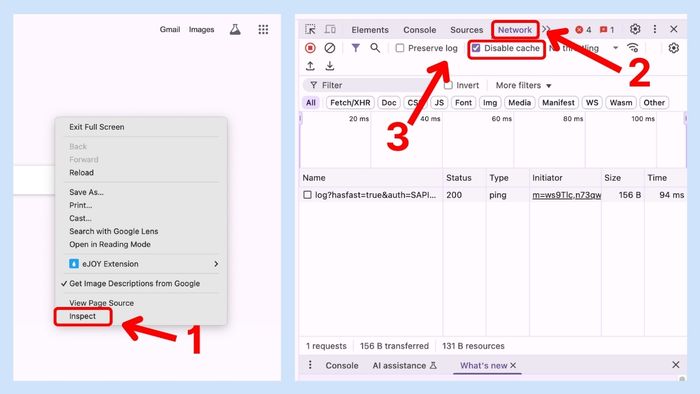Viewport: 700px width, 394px height.
Task: Close the bottom drawer panel
Action: 675,365
